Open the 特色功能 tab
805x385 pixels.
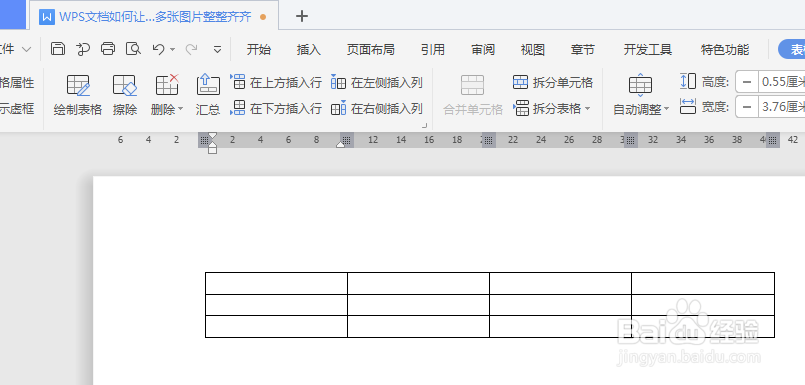tap(725, 50)
